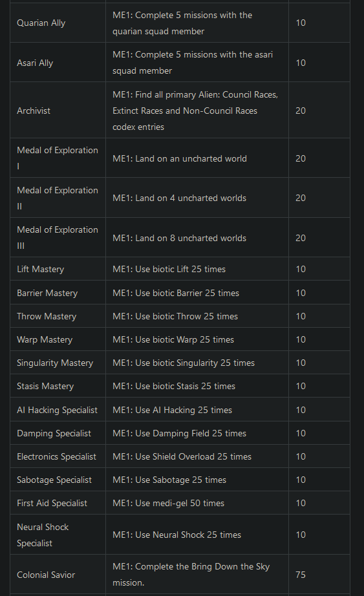
Task: Click the Damping Specialist description
Action: click(179, 433)
